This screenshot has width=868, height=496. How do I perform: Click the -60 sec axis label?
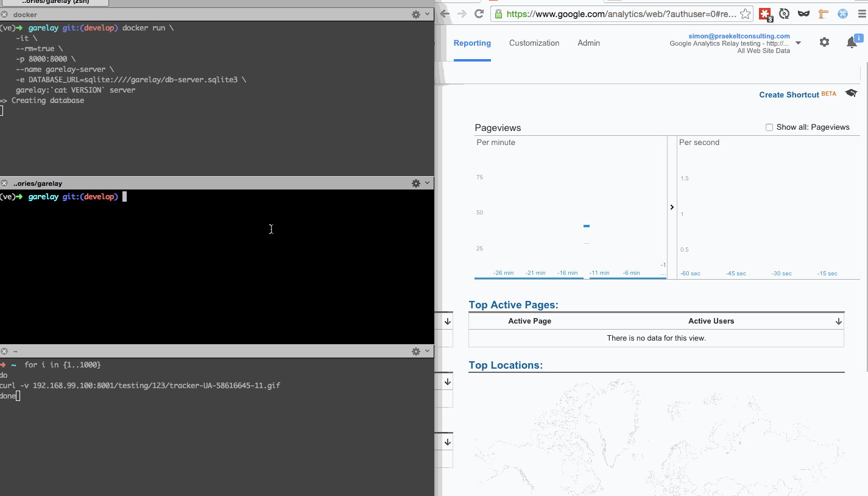point(690,274)
